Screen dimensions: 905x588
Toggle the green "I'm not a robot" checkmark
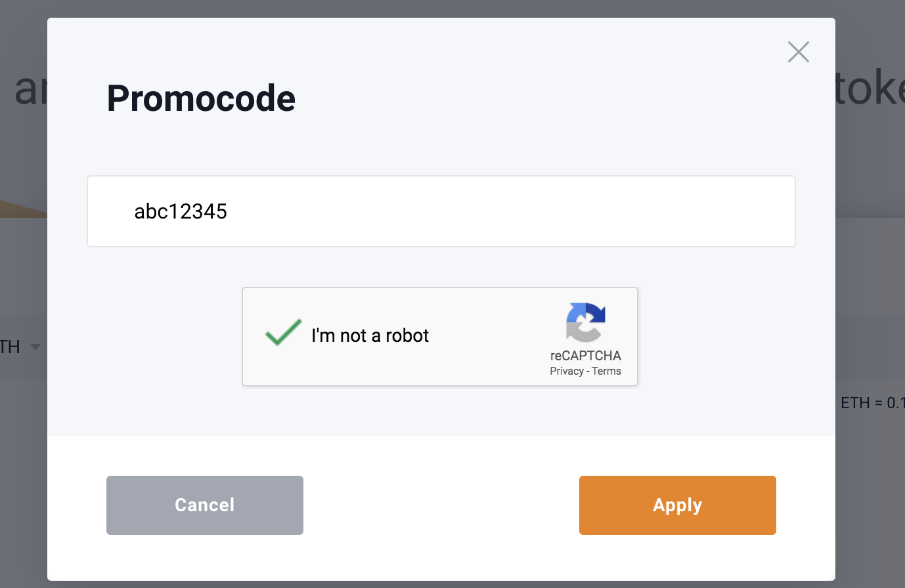point(283,333)
